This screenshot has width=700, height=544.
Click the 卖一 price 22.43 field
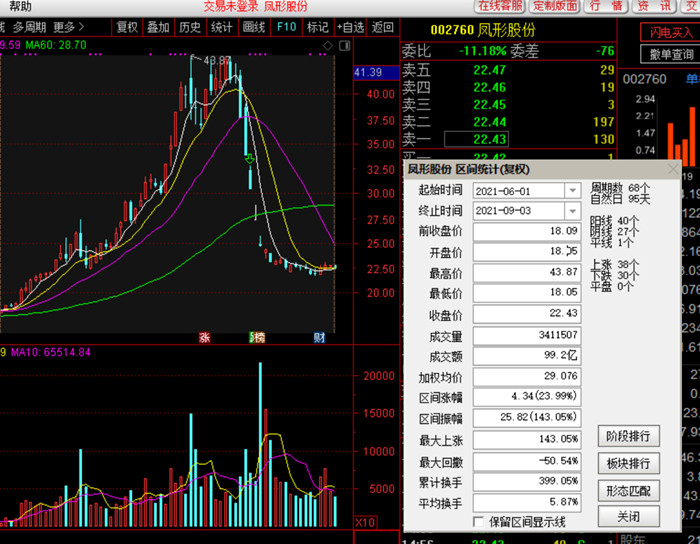[x=476, y=139]
